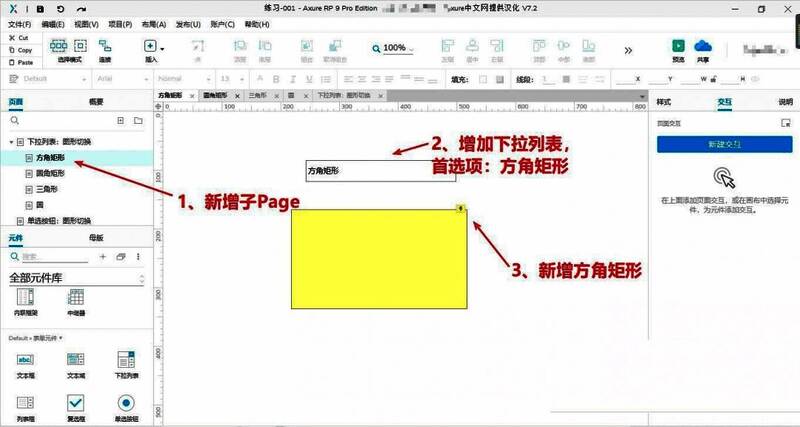Image resolution: width=800 pixels, height=427 pixels.
Task: Click the 下拉列表 droplist widget in library
Action: click(126, 359)
